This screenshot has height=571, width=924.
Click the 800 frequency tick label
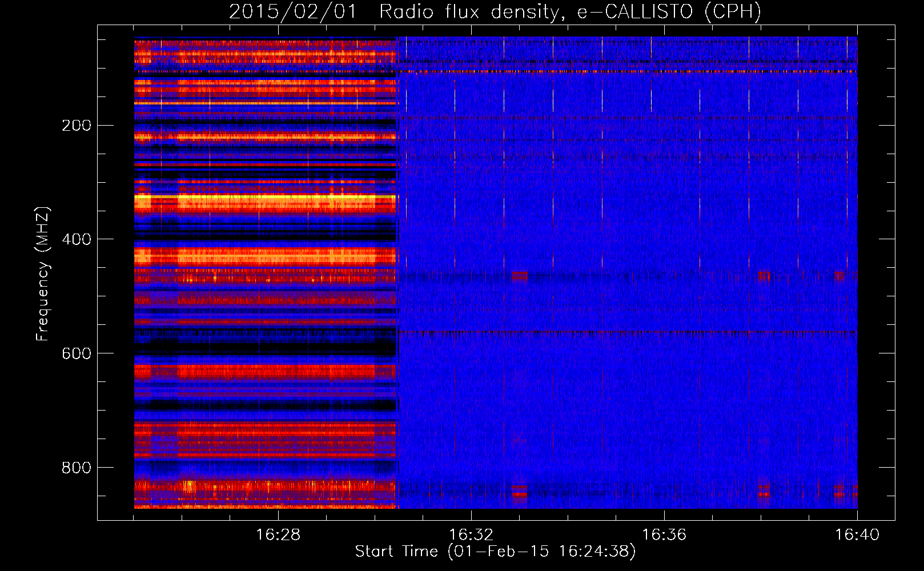point(77,468)
